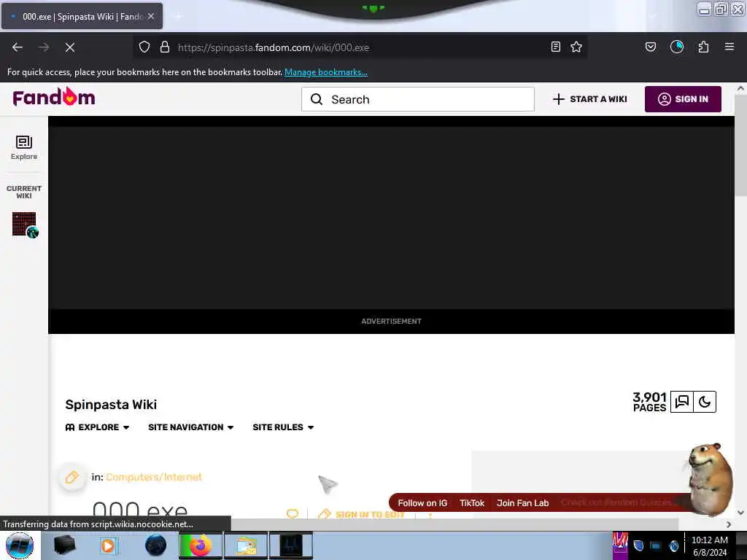Expand the SITE NAVIGATION dropdown
747x560 pixels.
pyautogui.click(x=190, y=427)
